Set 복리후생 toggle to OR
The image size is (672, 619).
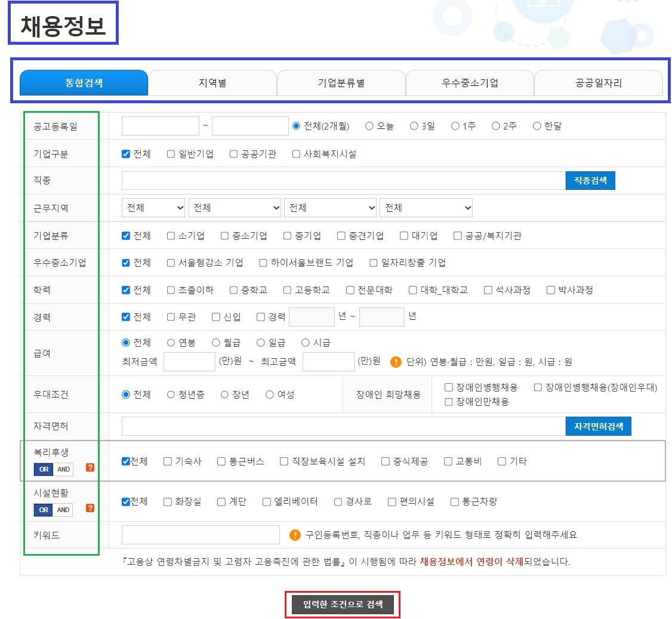click(x=44, y=469)
